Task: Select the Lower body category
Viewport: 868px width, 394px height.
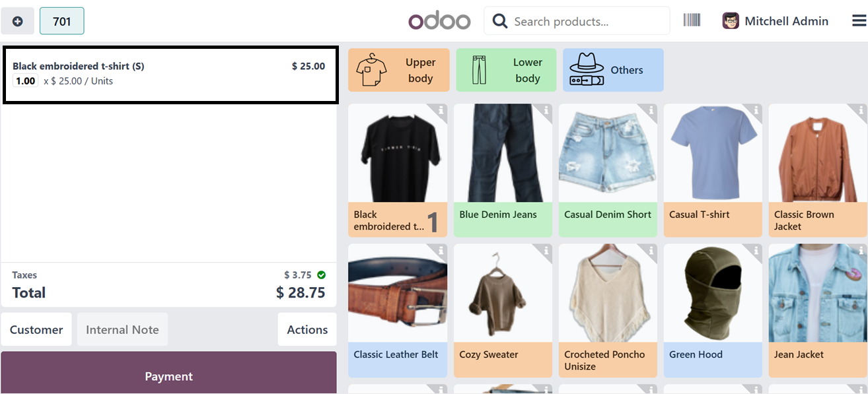Action: coord(506,70)
